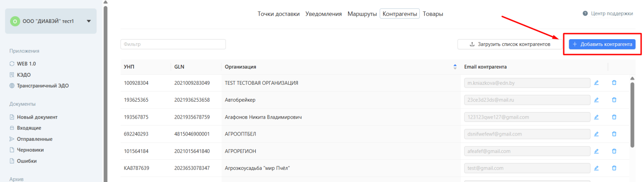Click the table's vertical scrollbar
The height and width of the screenshot is (182, 644).
(x=632, y=115)
